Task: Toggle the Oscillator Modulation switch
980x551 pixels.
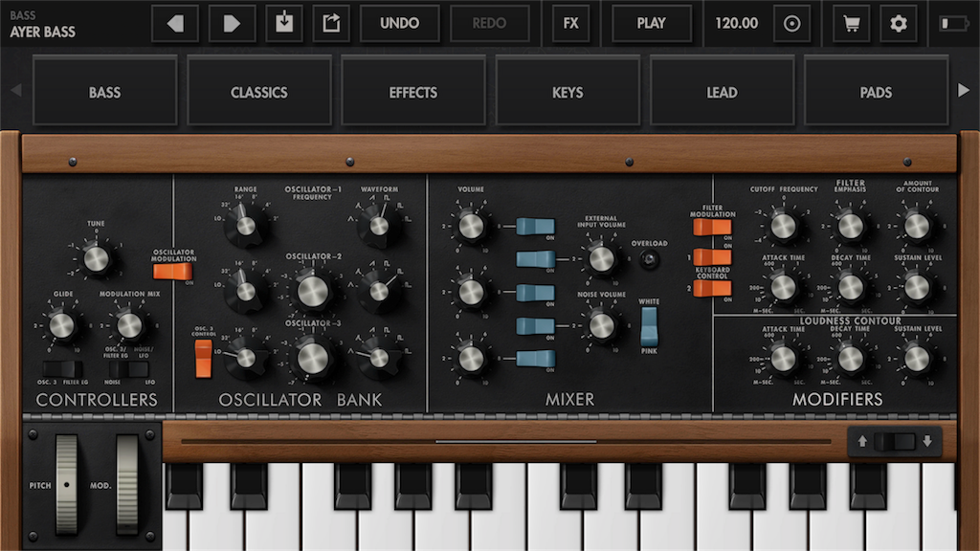Action: 173,272
